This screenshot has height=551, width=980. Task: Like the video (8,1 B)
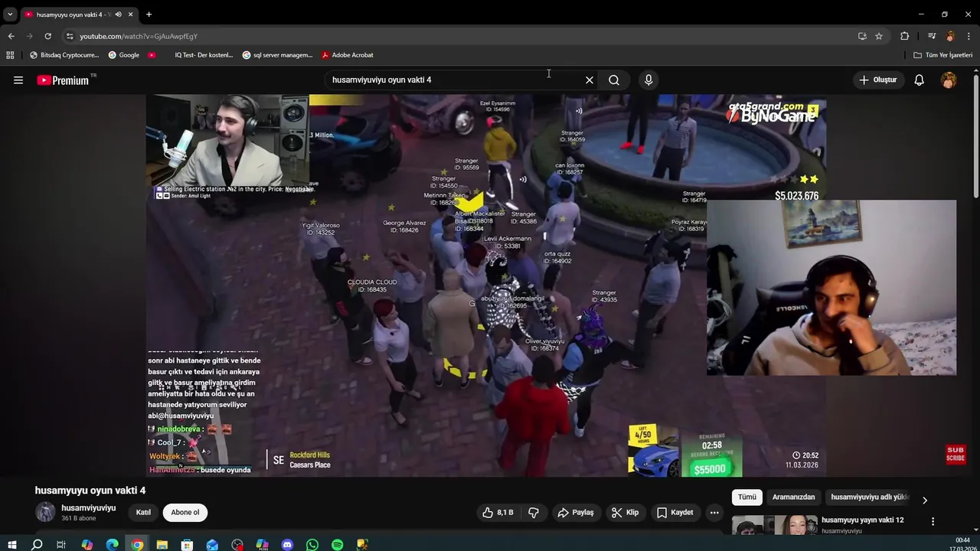click(498, 513)
